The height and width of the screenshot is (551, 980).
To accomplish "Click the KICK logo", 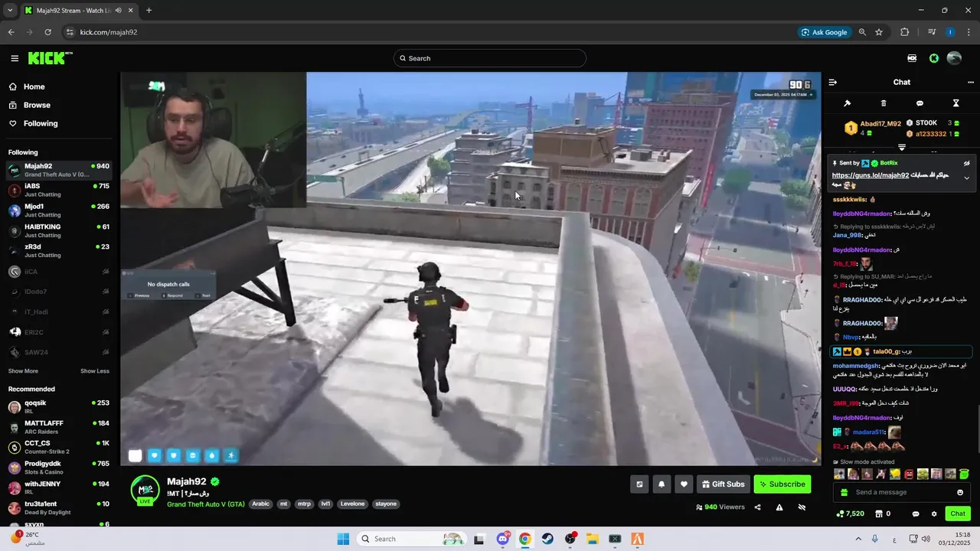I will 50,58.
